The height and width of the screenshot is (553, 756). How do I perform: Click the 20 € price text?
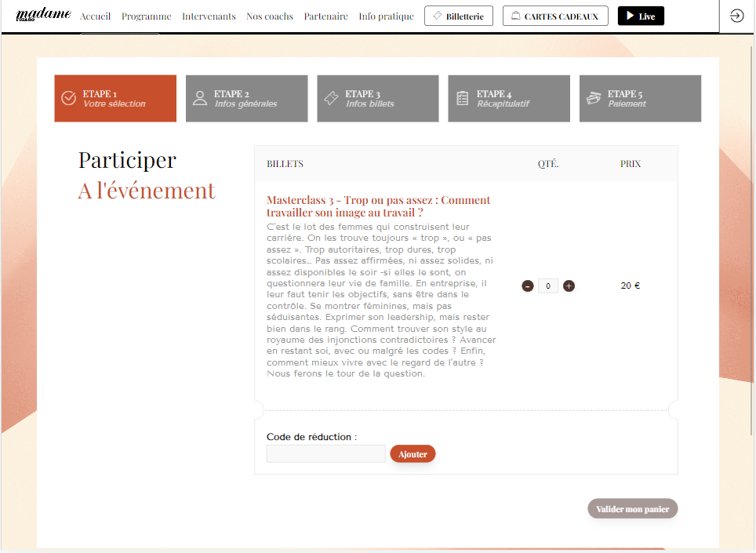click(631, 286)
